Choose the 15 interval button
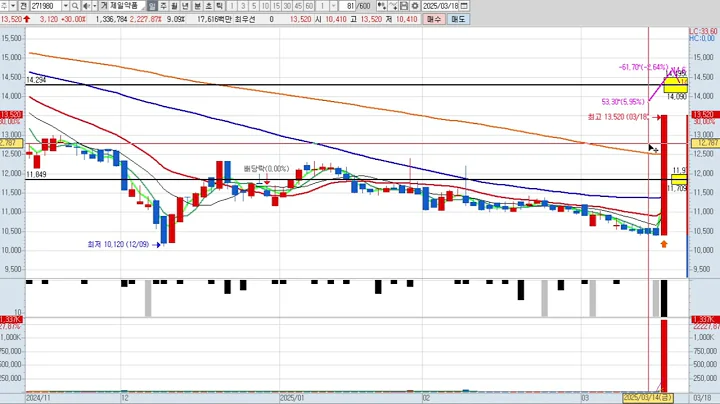The height and width of the screenshot is (404, 720). tap(276, 6)
